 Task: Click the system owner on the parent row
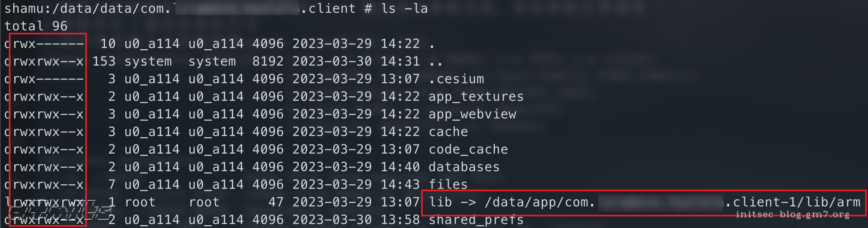pyautogui.click(x=148, y=62)
